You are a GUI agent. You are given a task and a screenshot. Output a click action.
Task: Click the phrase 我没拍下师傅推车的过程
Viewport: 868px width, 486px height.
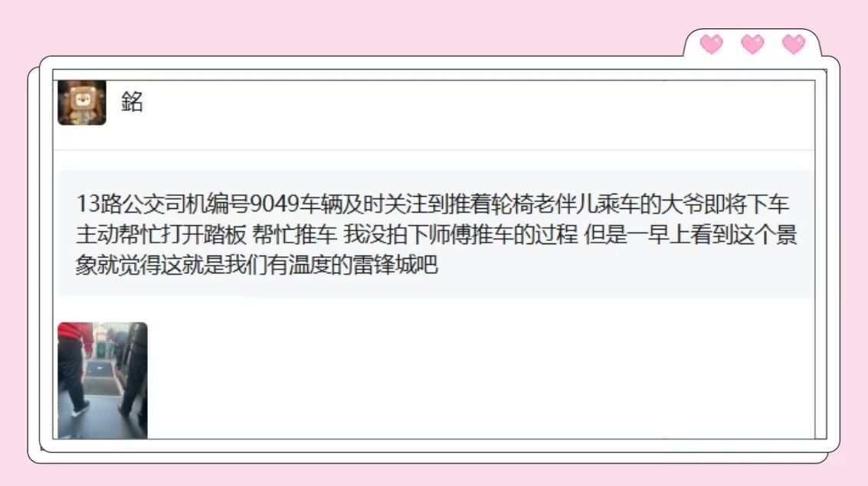tap(460, 234)
